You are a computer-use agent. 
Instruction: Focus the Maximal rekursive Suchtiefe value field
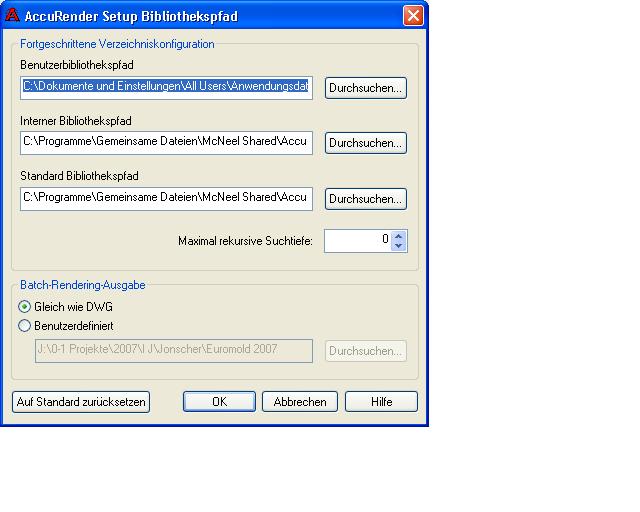[x=358, y=241]
